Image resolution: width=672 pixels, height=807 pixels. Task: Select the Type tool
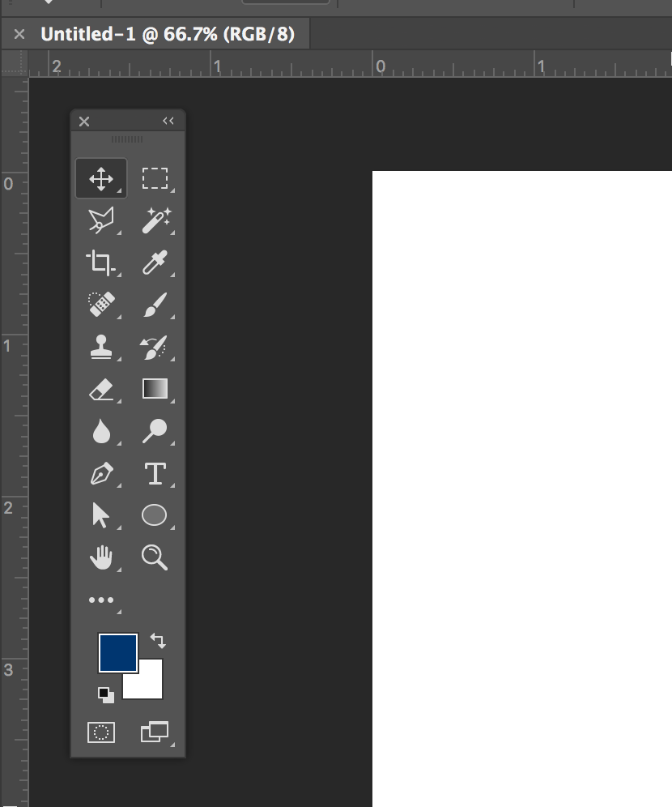click(x=155, y=473)
